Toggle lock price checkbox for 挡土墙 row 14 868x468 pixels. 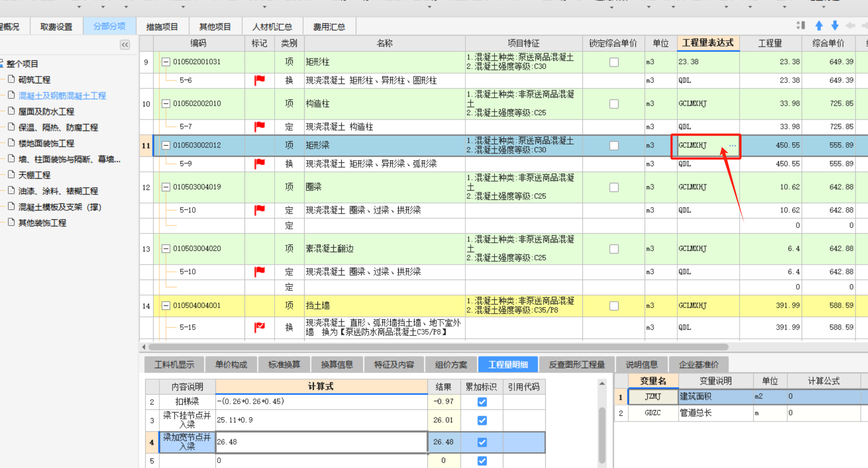click(x=614, y=306)
